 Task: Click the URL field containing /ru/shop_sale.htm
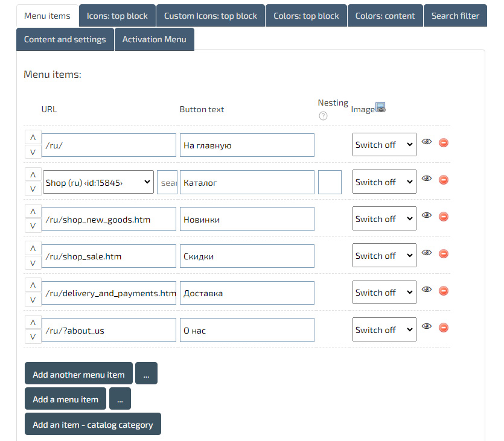[x=109, y=256]
